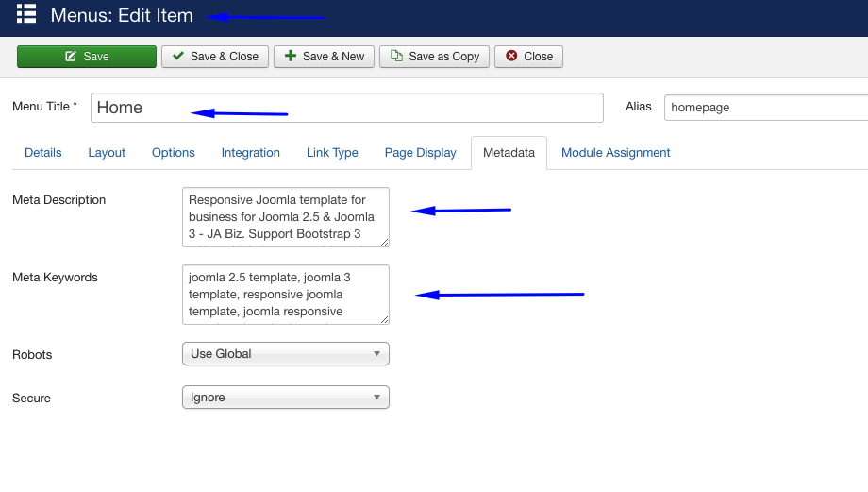Click the Meta Keywords resize handle
This screenshot has height=492, width=868.
(384, 320)
